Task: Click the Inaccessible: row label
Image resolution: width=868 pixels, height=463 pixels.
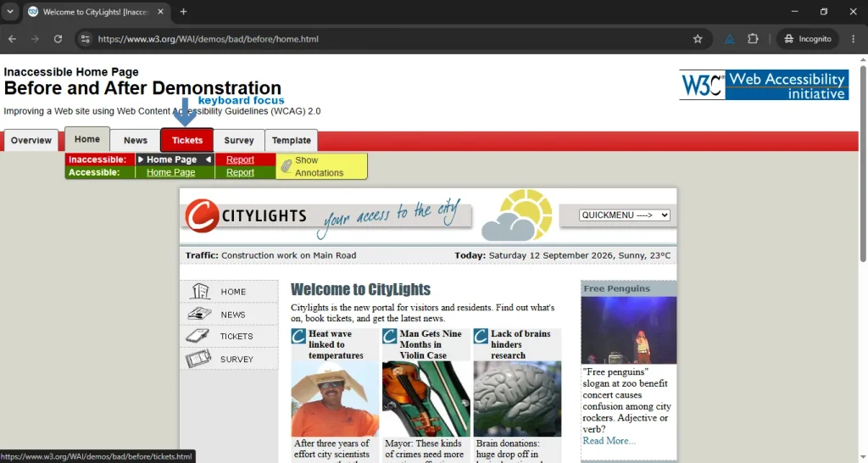Action: pos(97,159)
